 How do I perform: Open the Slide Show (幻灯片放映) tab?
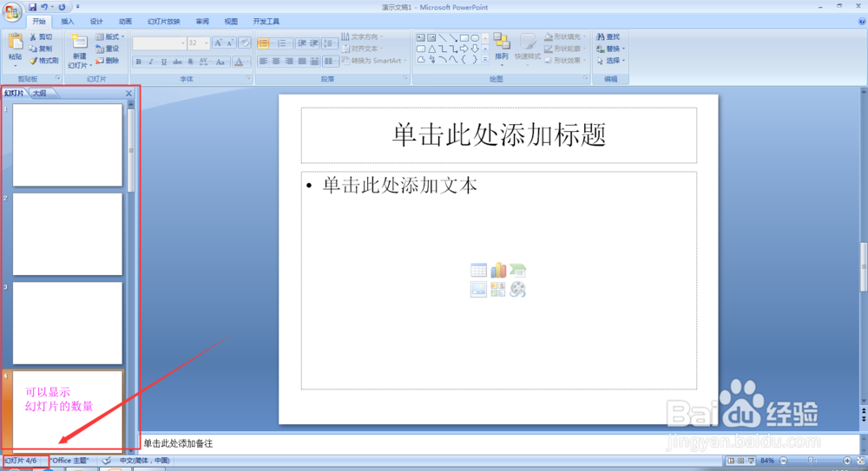[x=164, y=22]
